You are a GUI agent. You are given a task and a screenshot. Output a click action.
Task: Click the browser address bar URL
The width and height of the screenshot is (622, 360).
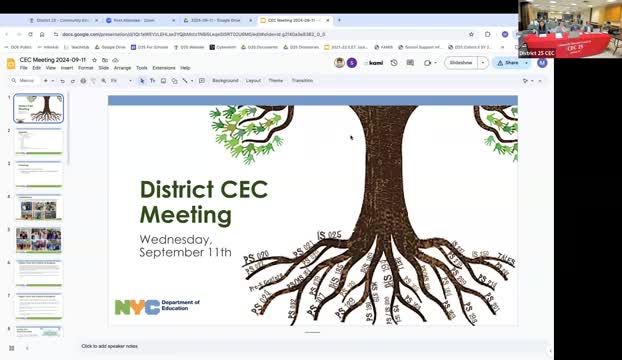194,34
